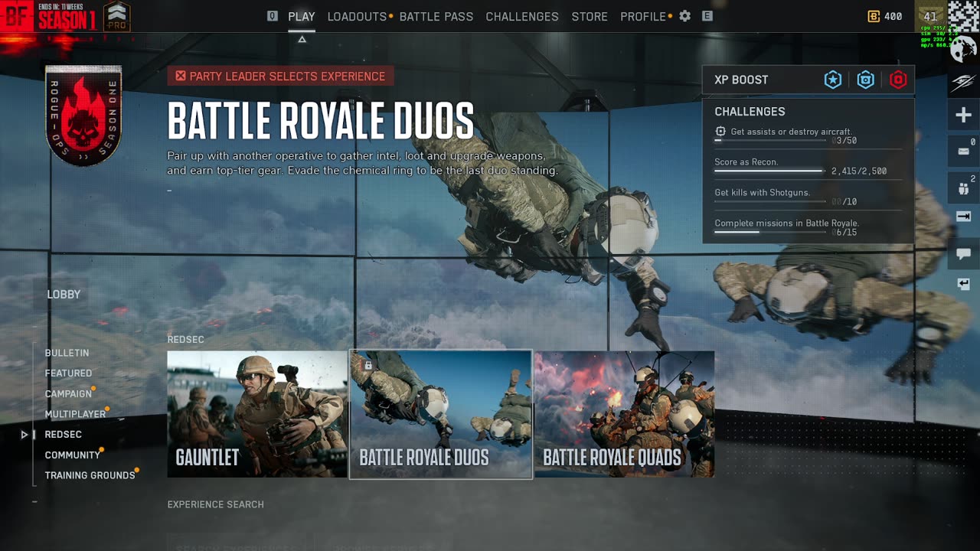Click the Q bumper key icon
The image size is (980, 551).
click(273, 16)
